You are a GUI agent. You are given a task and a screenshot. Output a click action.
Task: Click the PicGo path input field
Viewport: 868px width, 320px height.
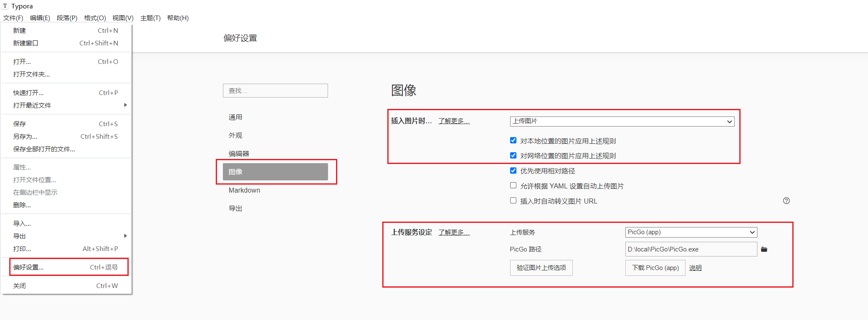point(691,249)
